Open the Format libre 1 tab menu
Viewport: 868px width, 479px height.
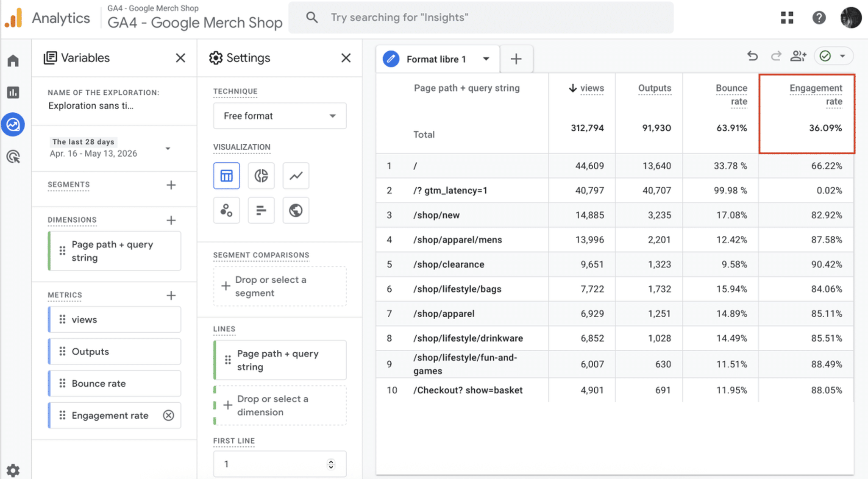[x=486, y=59]
